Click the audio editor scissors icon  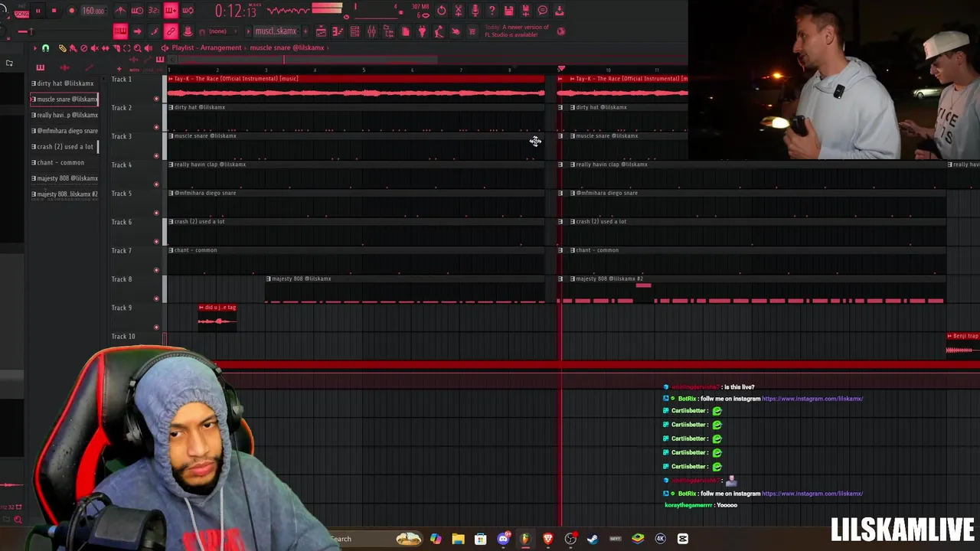click(459, 11)
